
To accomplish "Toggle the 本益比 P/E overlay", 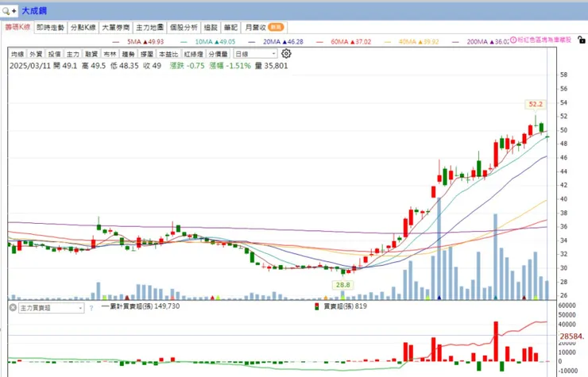I will pyautogui.click(x=168, y=54).
